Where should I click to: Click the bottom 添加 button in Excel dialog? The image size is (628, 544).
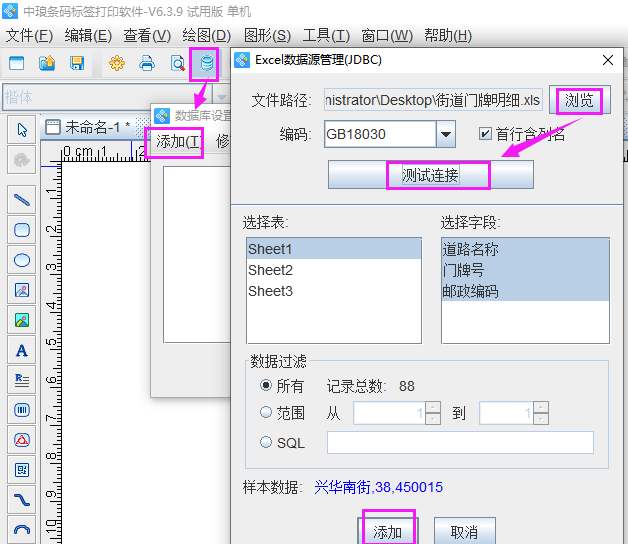point(387,532)
